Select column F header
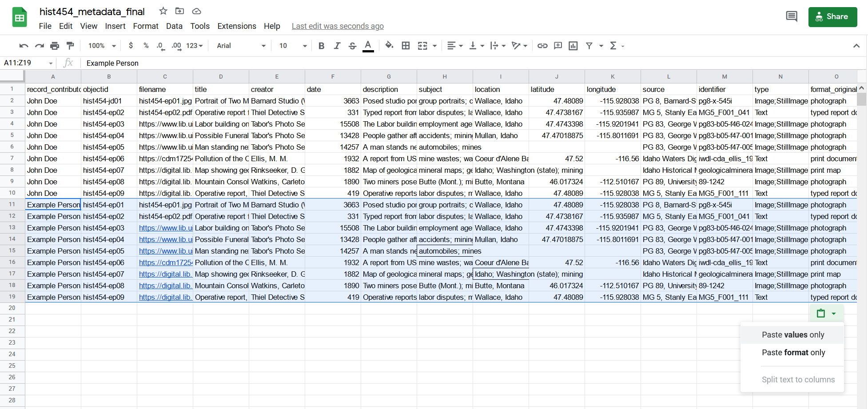 333,76
